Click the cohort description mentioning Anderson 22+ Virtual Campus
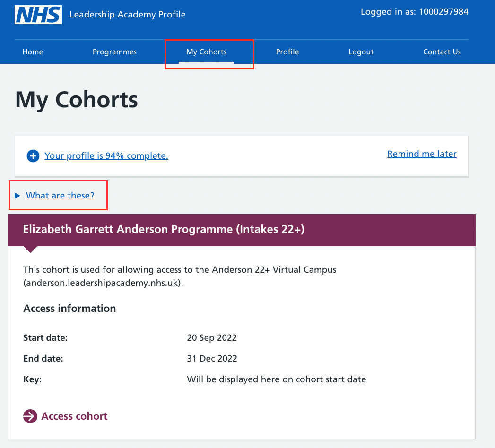 (180, 276)
